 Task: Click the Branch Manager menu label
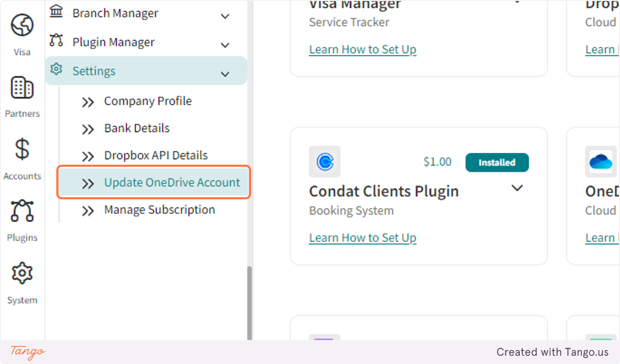(115, 13)
